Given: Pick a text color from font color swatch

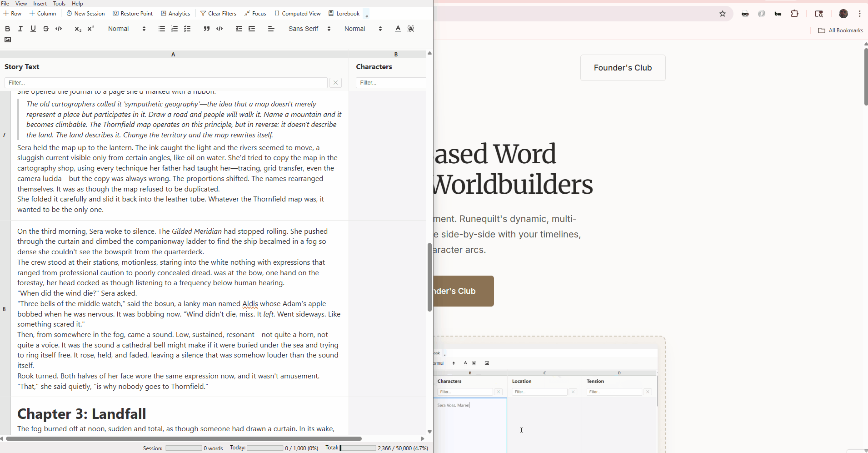Looking at the screenshot, I should 398,29.
